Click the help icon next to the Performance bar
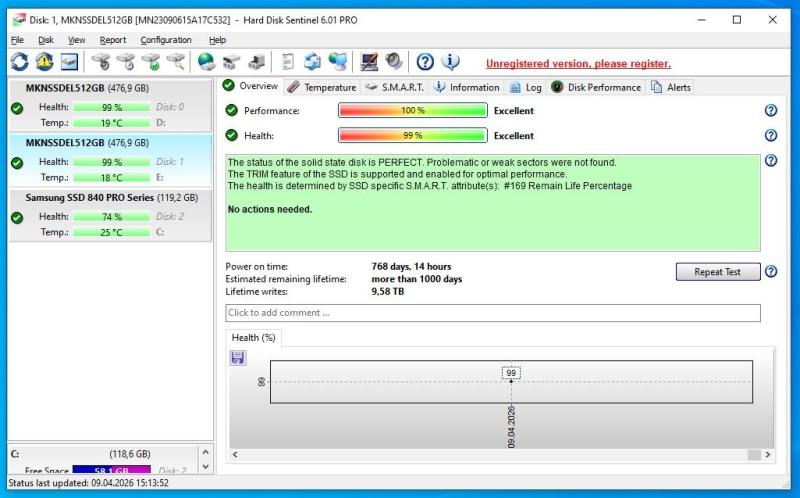 click(x=771, y=111)
